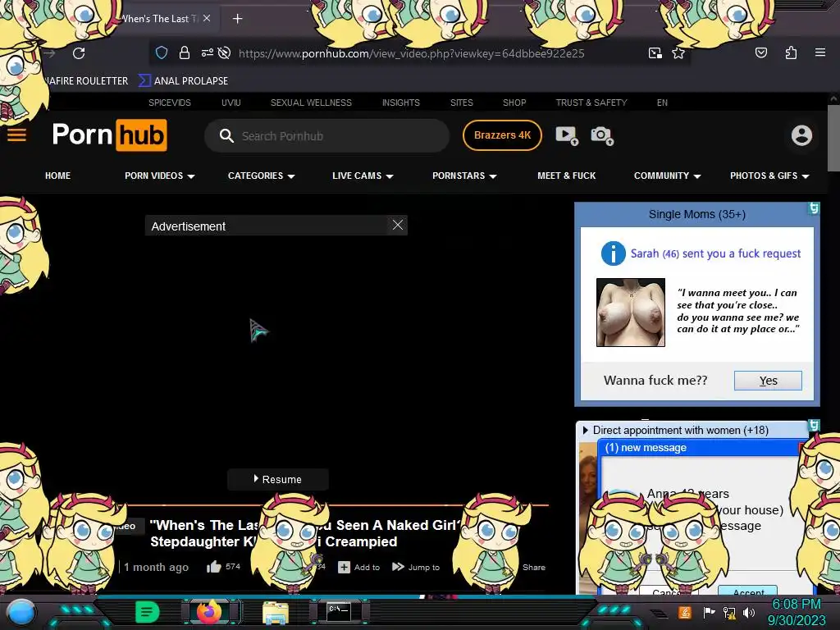Click the autoplay blocked icon in the address bar
Image resolution: width=840 pixels, height=630 pixels.
tap(225, 52)
